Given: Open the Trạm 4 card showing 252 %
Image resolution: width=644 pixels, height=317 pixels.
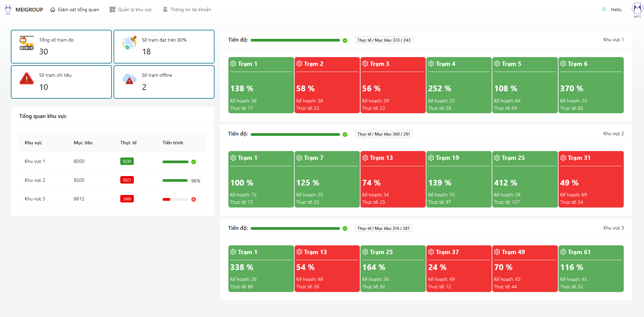Looking at the screenshot, I should pos(459,85).
